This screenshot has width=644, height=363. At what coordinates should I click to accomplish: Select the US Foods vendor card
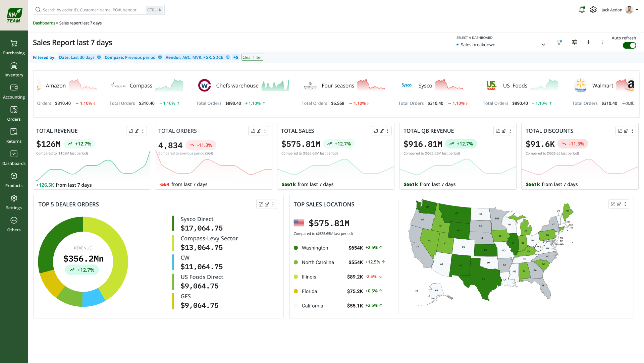(x=521, y=93)
